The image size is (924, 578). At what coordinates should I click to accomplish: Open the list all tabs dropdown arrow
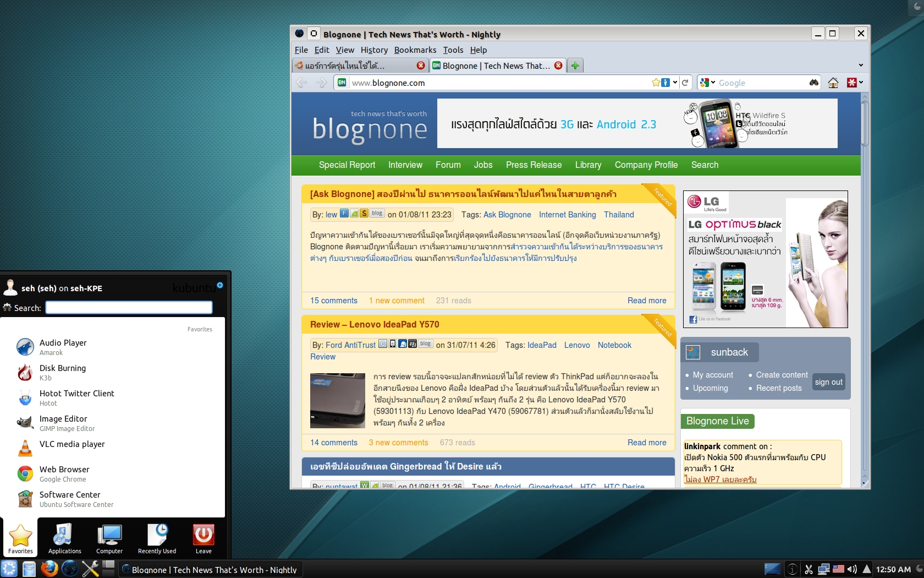(x=861, y=66)
